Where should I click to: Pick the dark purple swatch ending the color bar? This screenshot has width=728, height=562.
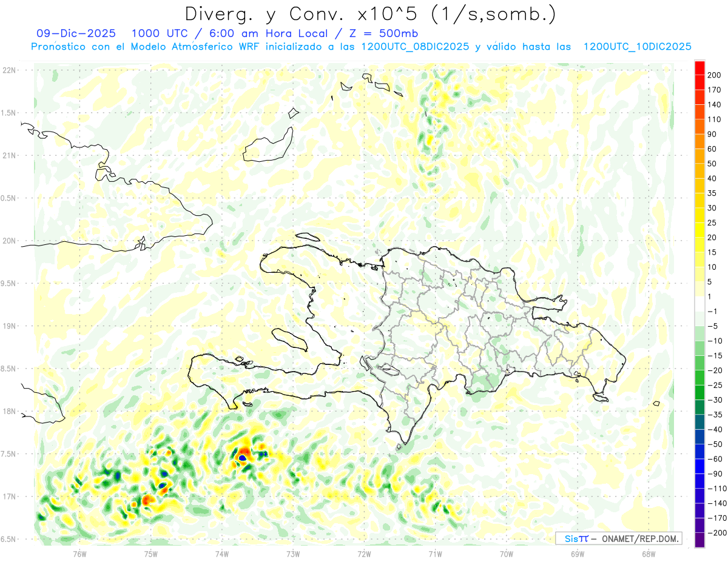pos(699,540)
